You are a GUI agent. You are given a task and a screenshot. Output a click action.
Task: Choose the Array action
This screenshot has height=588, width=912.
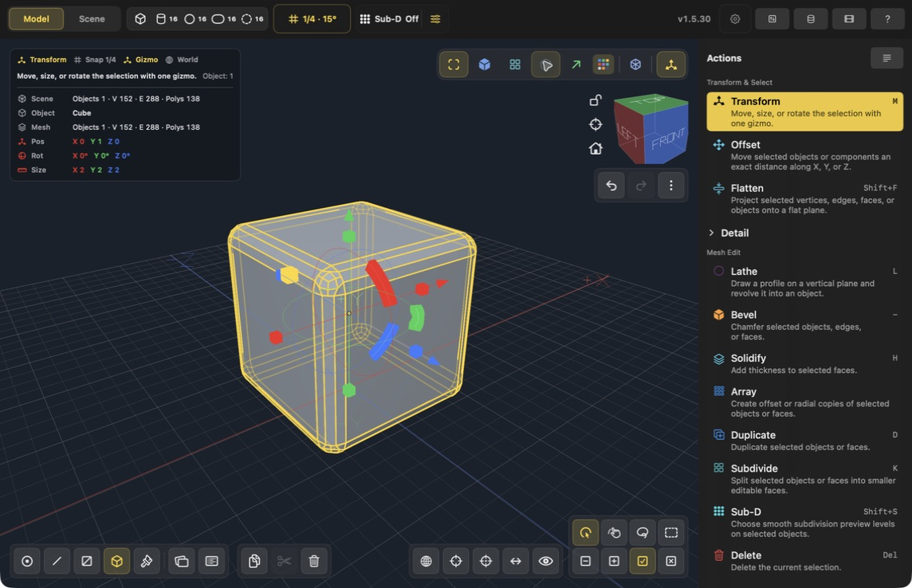[805, 402]
